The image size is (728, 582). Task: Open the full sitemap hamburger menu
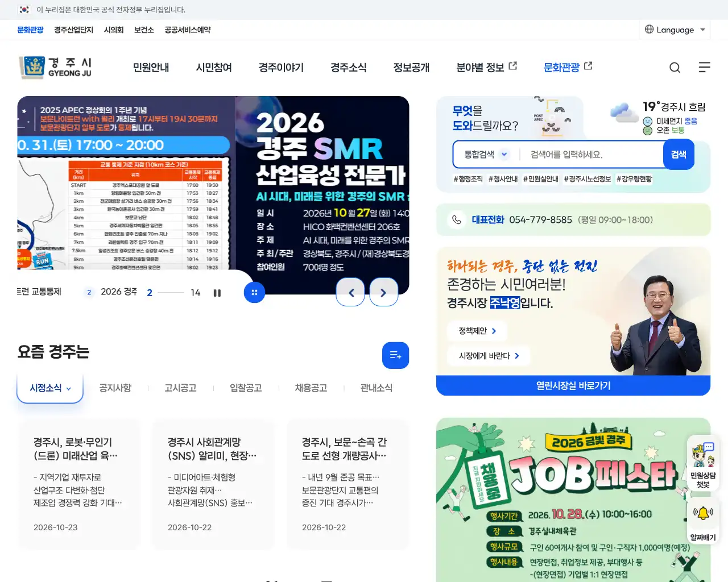point(704,68)
